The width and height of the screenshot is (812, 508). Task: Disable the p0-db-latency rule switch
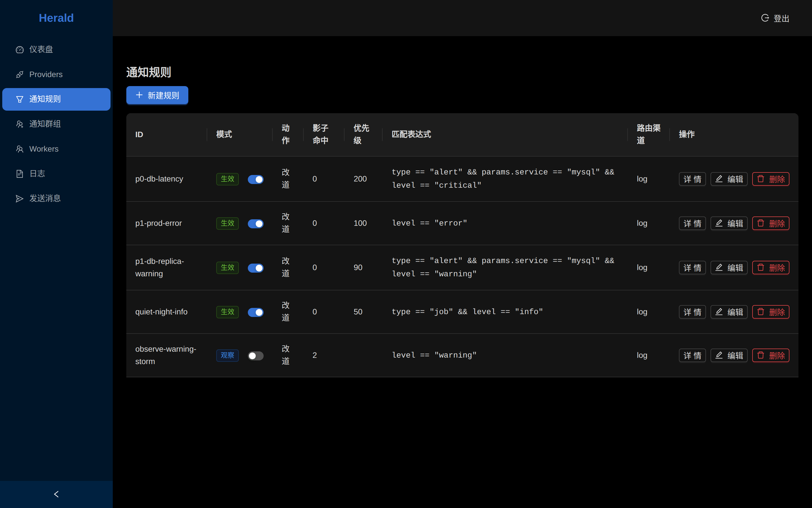click(x=256, y=179)
